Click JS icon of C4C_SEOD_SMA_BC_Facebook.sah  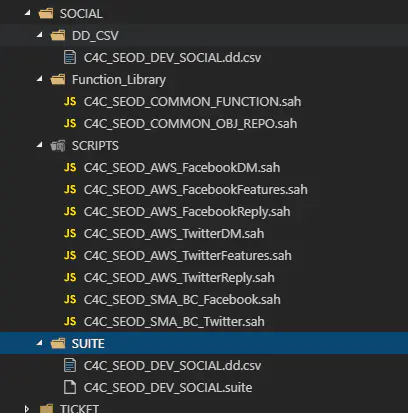click(70, 299)
